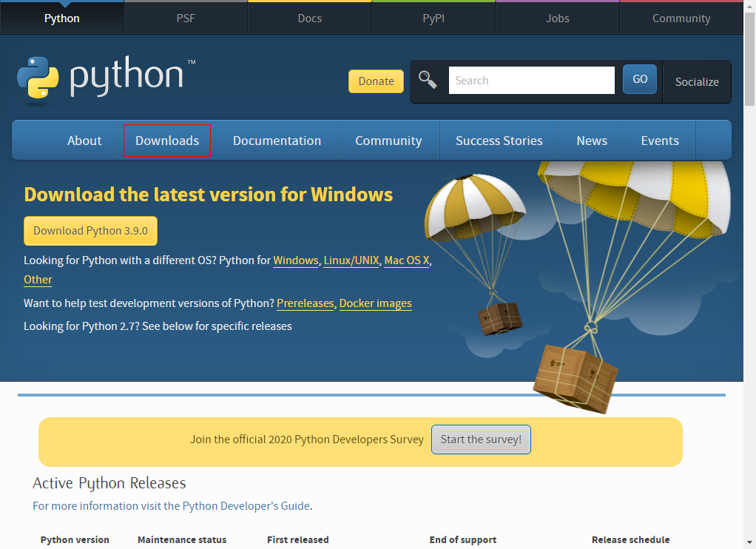
Task: Click the Active Python Releases heading
Action: (109, 483)
